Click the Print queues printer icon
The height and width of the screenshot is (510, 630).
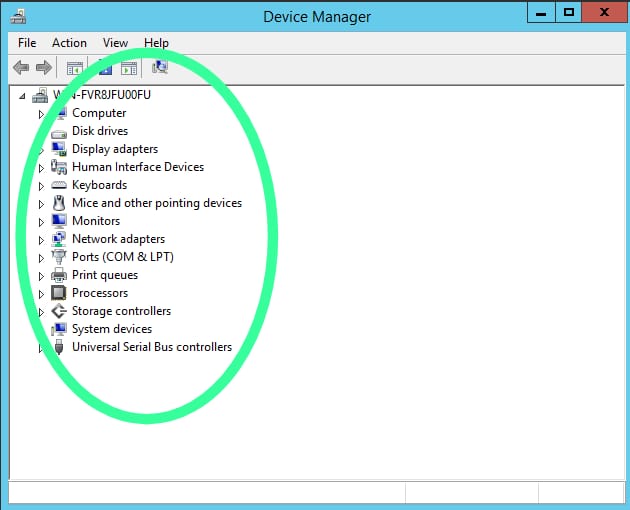(59, 275)
